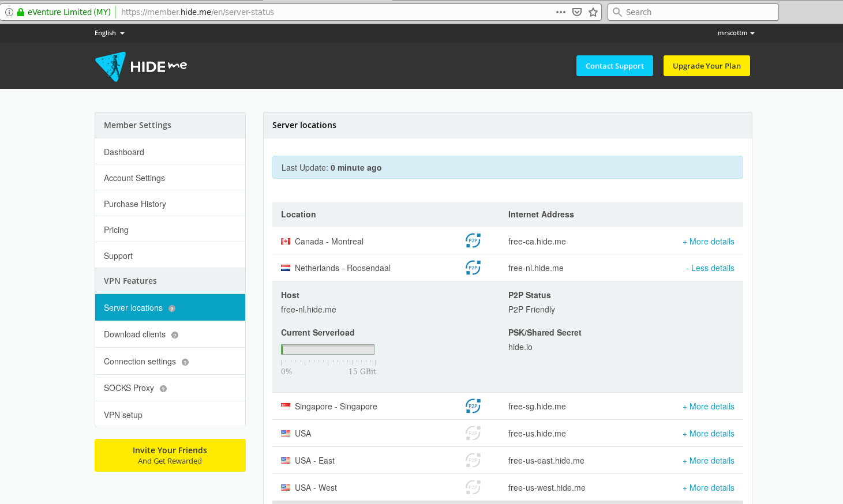Image resolution: width=843 pixels, height=504 pixels.
Task: Click the site info icon in address bar
Action: click(x=9, y=12)
